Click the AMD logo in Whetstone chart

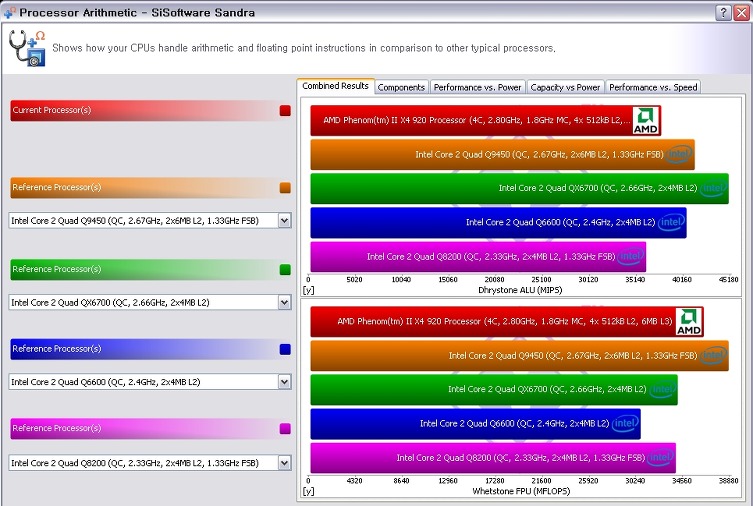(689, 322)
